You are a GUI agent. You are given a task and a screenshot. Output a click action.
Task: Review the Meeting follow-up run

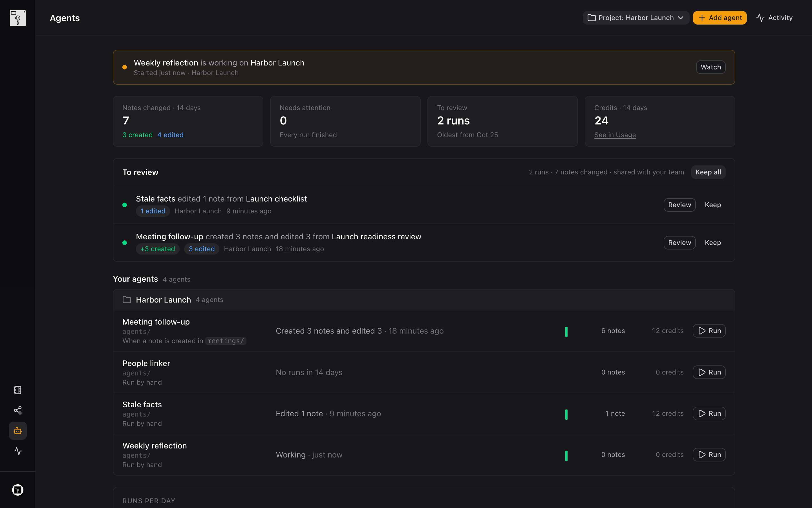coord(679,243)
